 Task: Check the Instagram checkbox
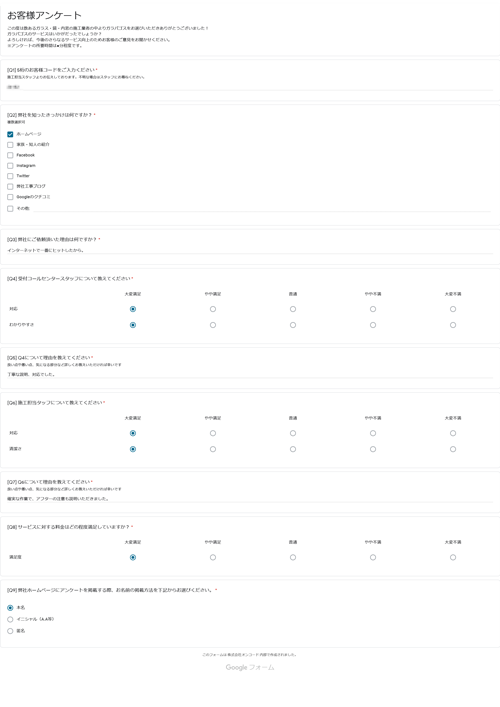click(x=10, y=165)
